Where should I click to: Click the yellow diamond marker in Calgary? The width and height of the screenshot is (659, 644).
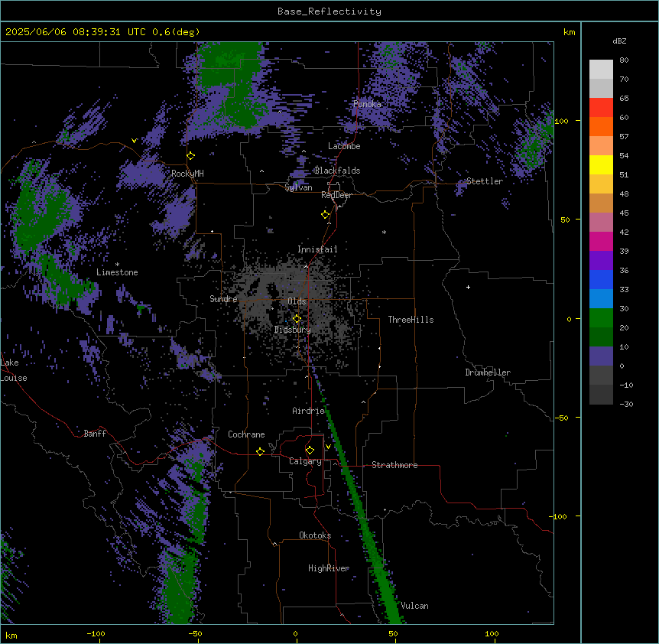point(310,450)
